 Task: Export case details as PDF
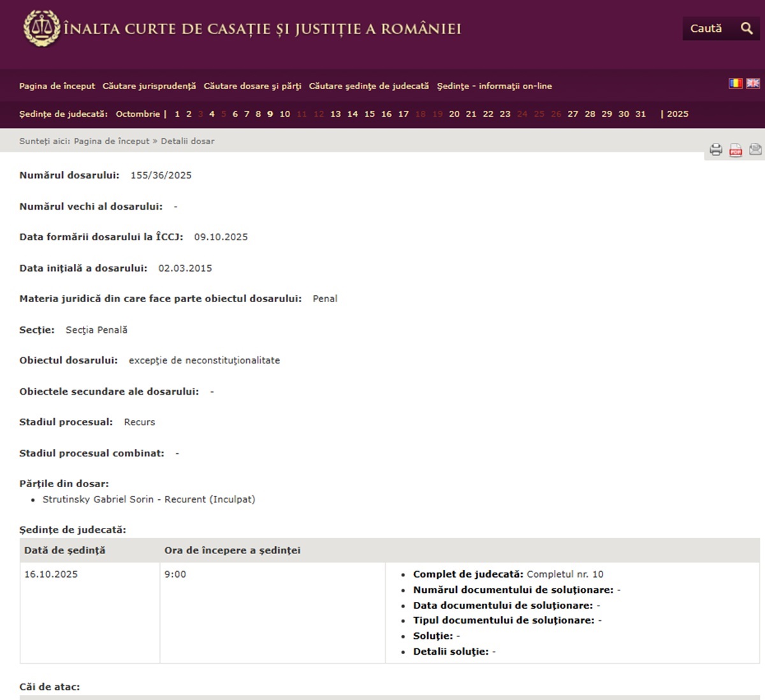(x=736, y=150)
